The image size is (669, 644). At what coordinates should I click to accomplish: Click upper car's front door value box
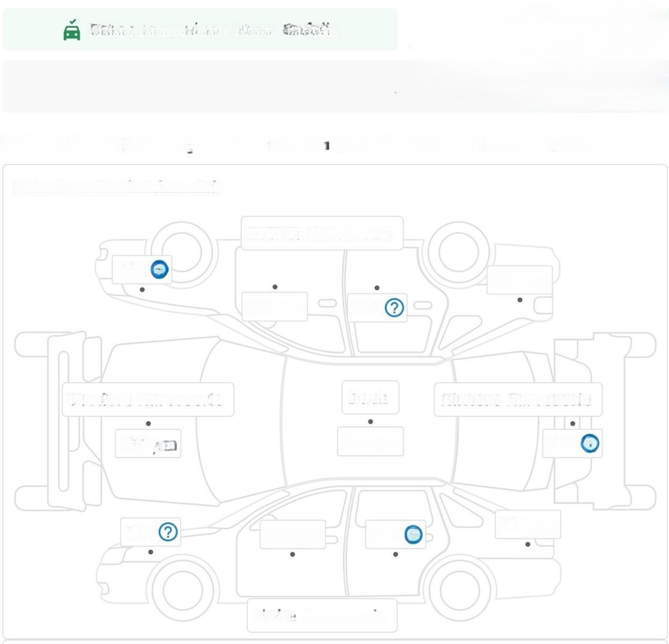click(x=275, y=306)
